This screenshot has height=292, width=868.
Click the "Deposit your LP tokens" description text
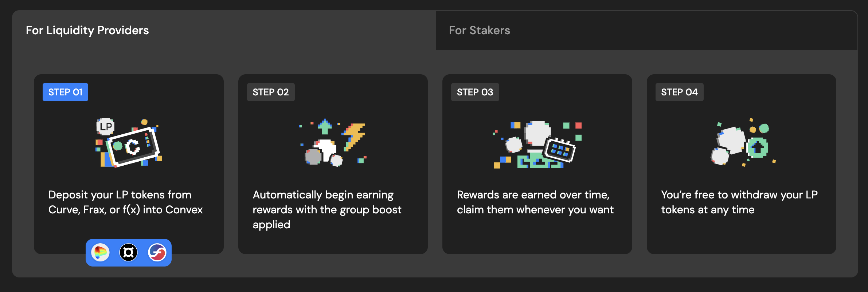click(125, 202)
